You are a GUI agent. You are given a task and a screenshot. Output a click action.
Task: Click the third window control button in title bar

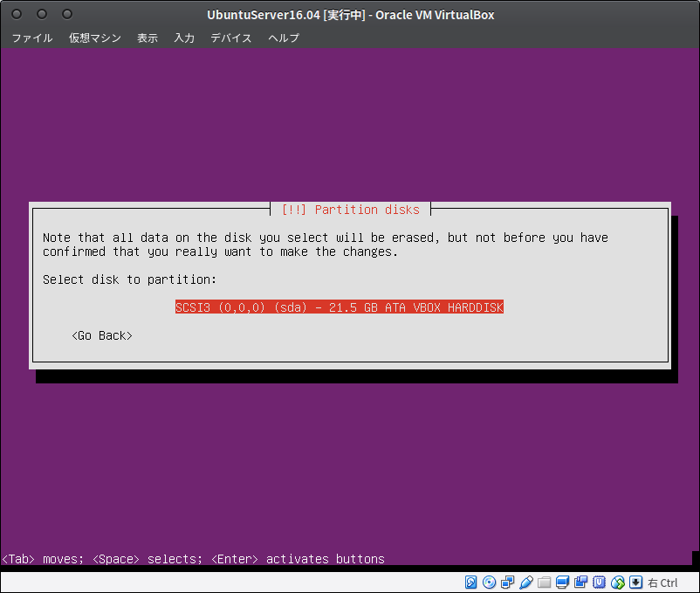coord(67,14)
